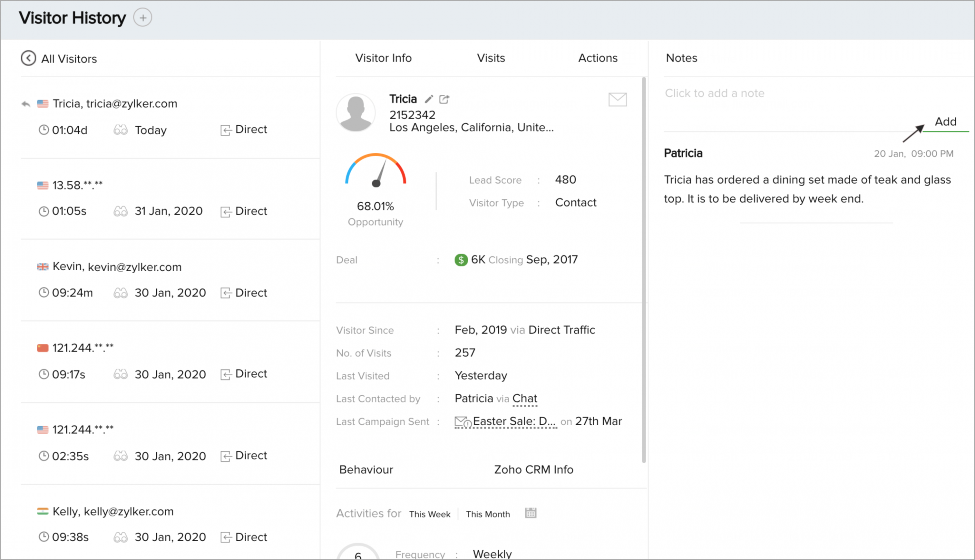Click the note input field to add a note
The image size is (975, 560).
point(714,93)
